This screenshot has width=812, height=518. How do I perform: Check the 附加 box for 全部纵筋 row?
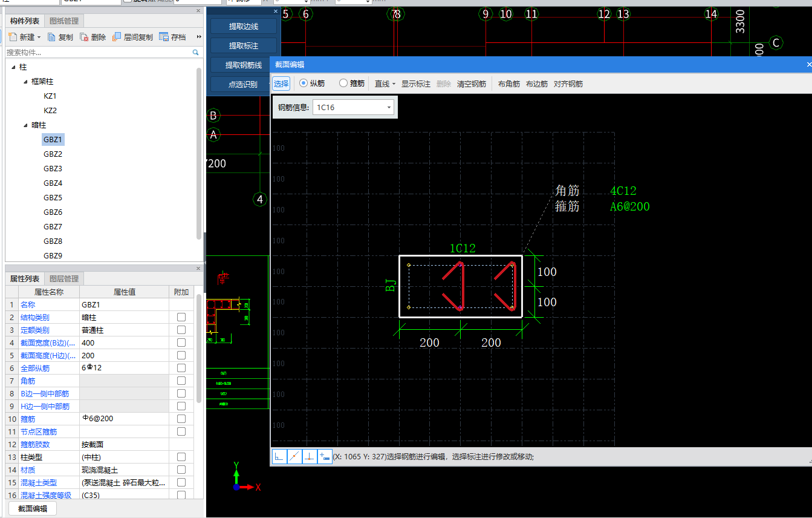pos(181,368)
